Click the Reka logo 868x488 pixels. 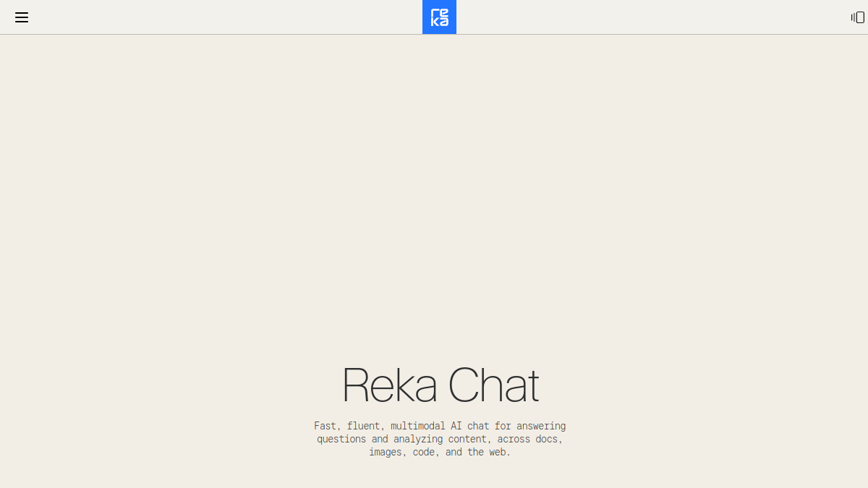click(x=439, y=17)
